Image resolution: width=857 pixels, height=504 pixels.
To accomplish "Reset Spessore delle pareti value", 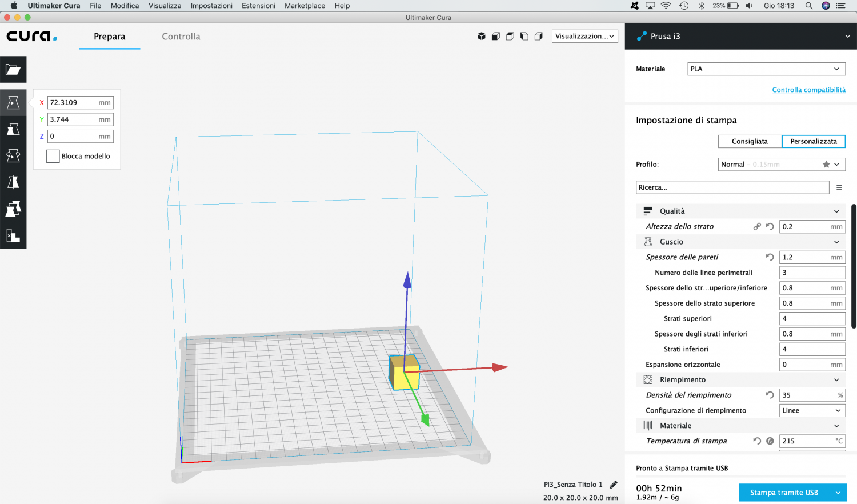I will point(770,257).
